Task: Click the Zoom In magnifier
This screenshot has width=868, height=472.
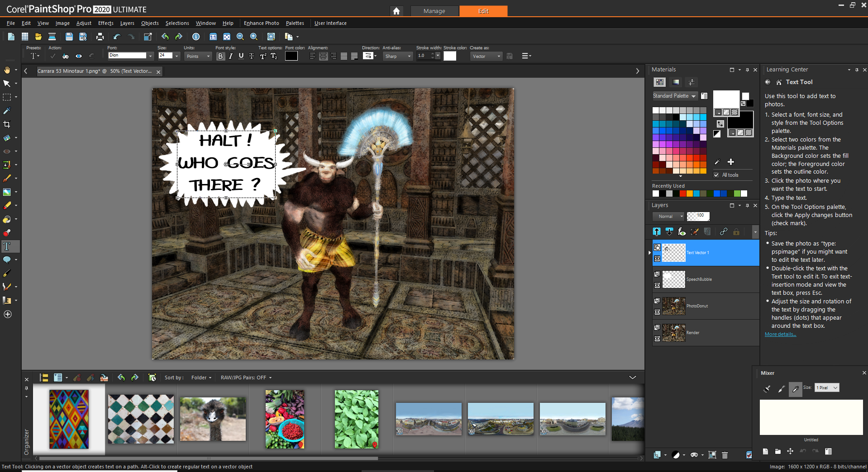Action: [254, 37]
